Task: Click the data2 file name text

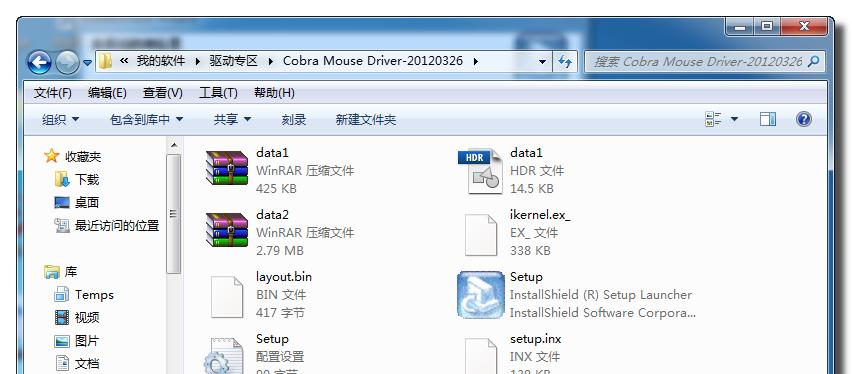Action: (x=272, y=215)
